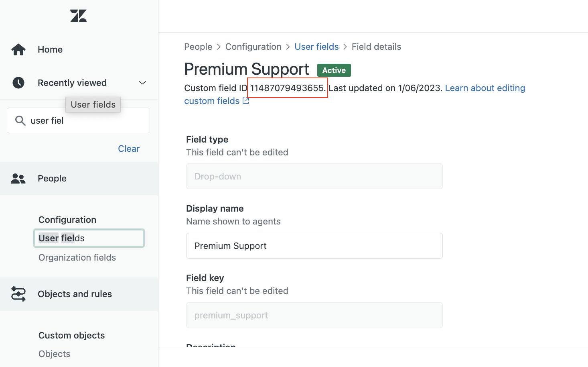Open Objects under Custom objects
588x367 pixels.
click(54, 354)
